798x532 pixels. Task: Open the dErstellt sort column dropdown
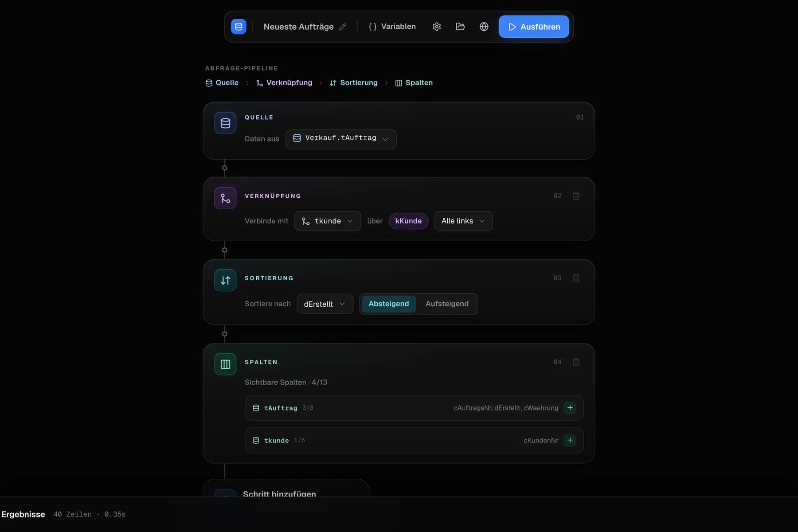325,304
